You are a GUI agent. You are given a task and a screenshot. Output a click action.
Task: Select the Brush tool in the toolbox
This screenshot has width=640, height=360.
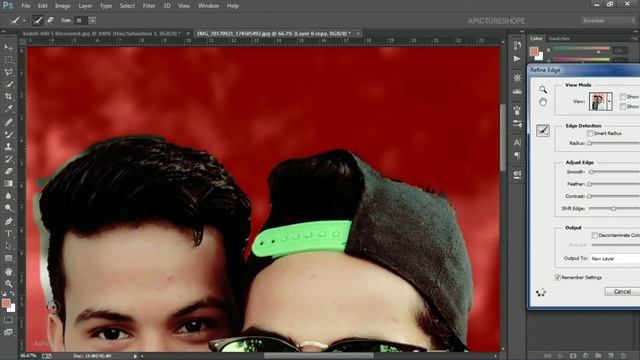point(8,134)
